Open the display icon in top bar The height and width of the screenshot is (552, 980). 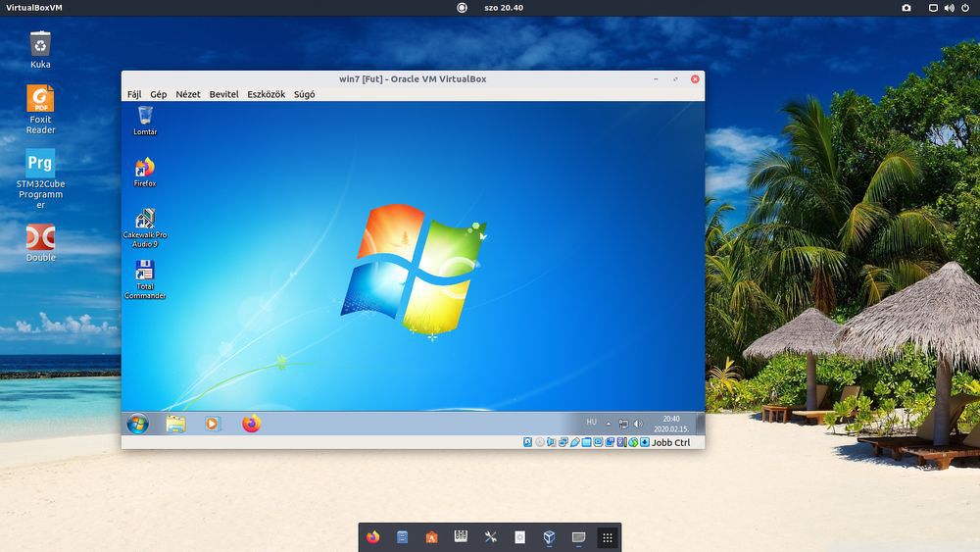933,8
